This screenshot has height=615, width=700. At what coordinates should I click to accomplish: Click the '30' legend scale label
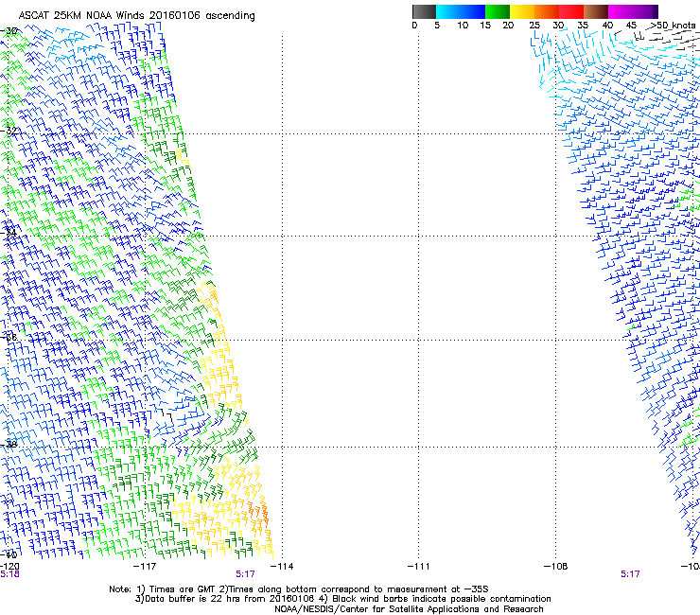tap(558, 26)
